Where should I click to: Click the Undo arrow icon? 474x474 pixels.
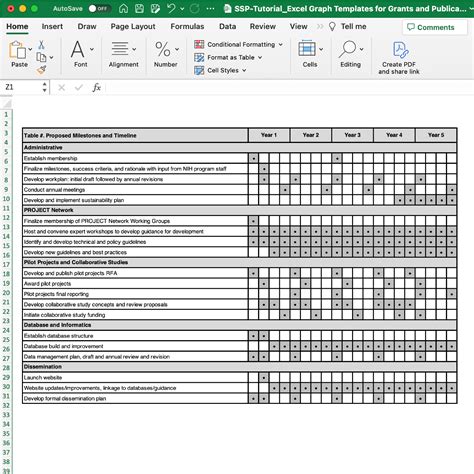pos(171,9)
